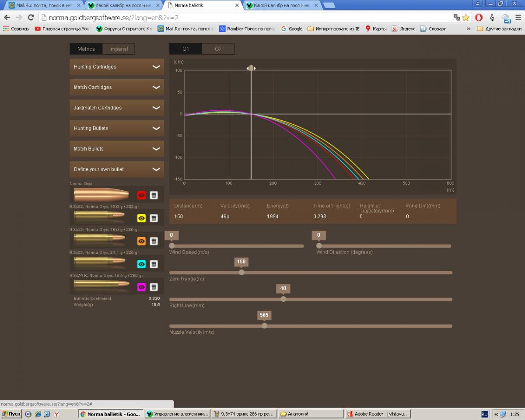Screen dimensions: 525x420
Task: Open the Opera icon extension in toolbar
Action: click(479, 17)
